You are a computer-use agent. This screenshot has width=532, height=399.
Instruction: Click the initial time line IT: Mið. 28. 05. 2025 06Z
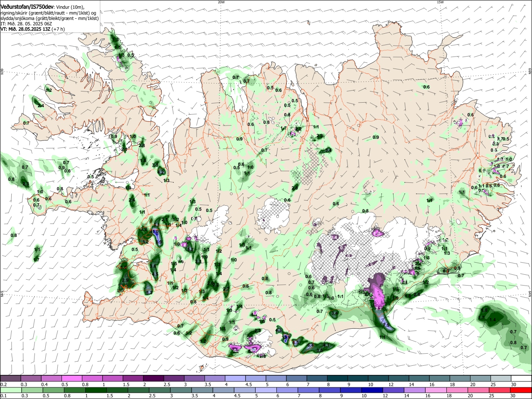(26, 24)
